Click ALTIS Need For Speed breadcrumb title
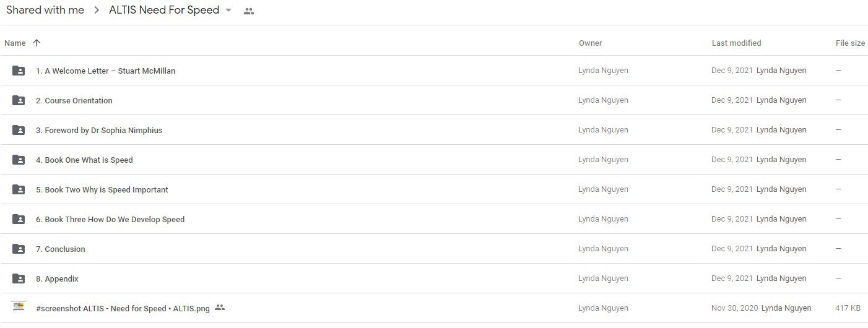 tap(164, 10)
